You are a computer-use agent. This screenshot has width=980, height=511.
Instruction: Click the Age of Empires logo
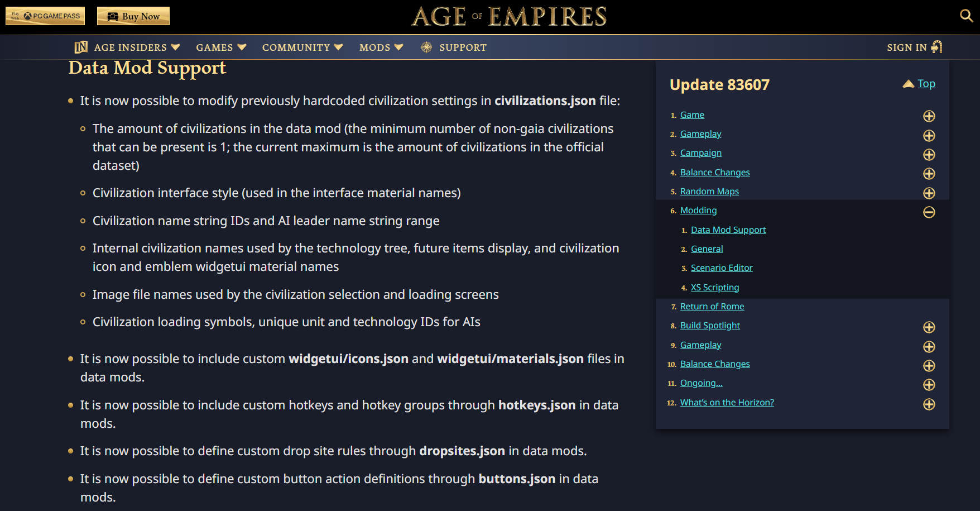click(x=509, y=17)
